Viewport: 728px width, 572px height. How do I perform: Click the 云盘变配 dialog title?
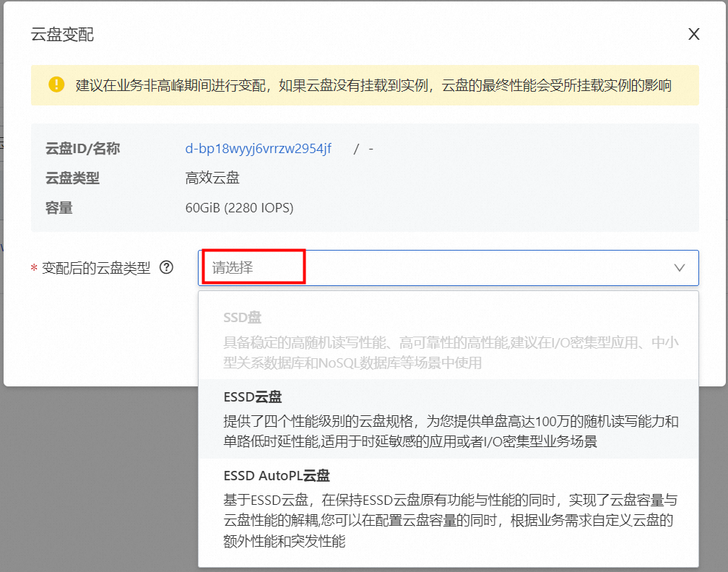[x=62, y=35]
